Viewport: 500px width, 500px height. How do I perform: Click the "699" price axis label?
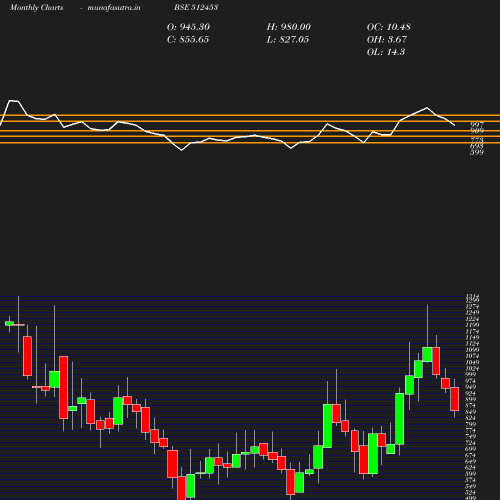pyautogui.click(x=472, y=449)
